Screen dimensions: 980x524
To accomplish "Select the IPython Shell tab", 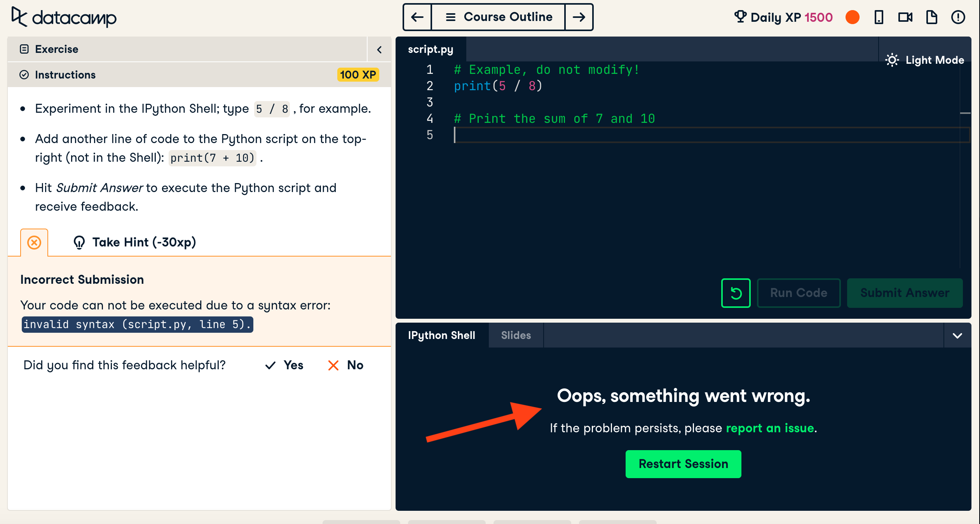I will click(x=442, y=335).
